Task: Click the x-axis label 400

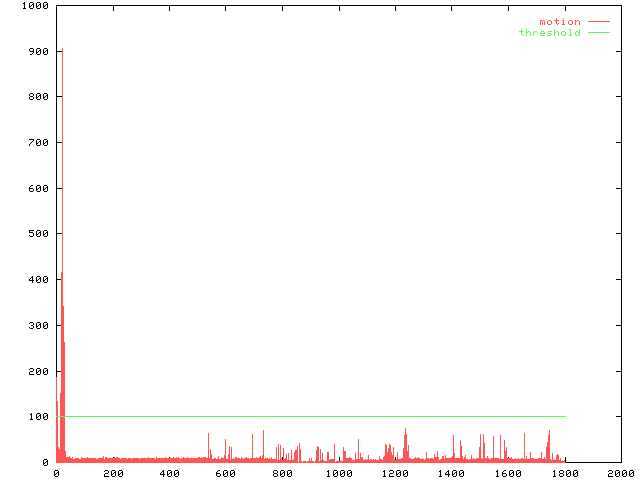Action: point(169,474)
